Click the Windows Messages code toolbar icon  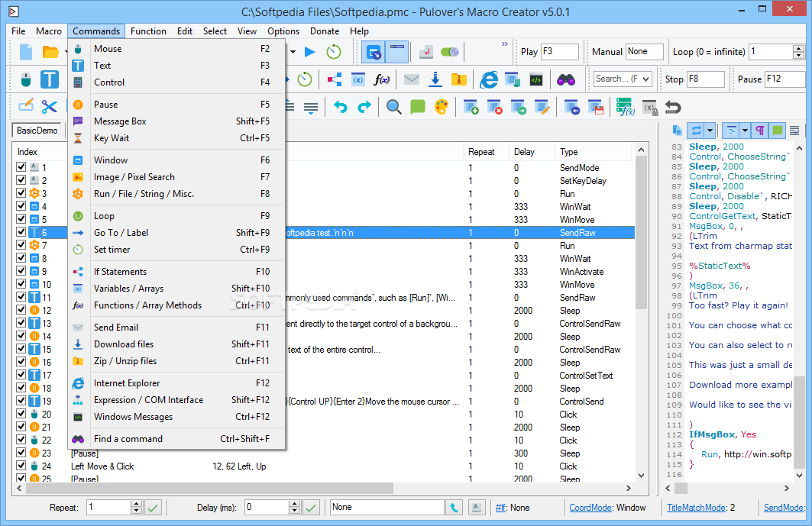tap(536, 79)
